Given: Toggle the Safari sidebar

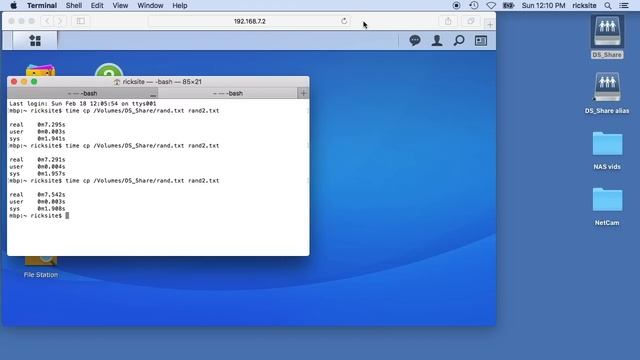Looking at the screenshot, I should click(80, 21).
